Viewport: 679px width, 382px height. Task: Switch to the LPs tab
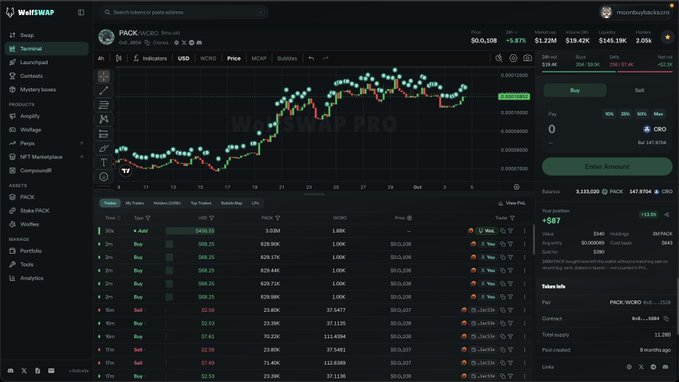click(x=255, y=203)
